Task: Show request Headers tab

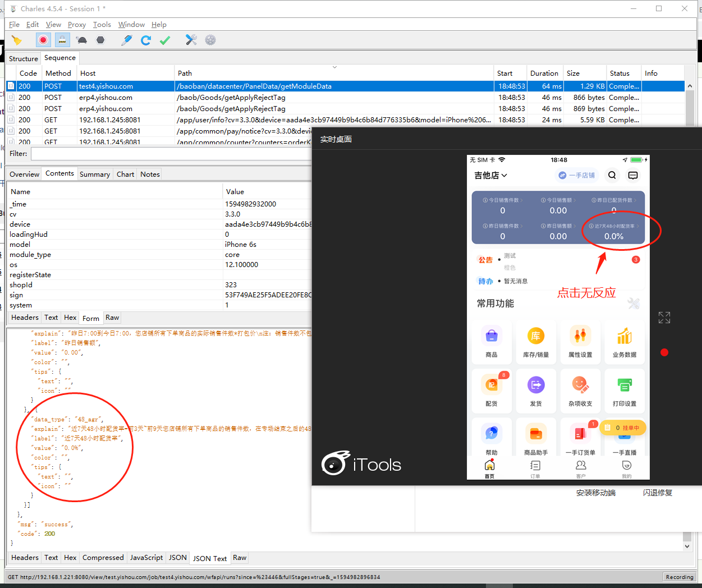Action: tap(25, 318)
